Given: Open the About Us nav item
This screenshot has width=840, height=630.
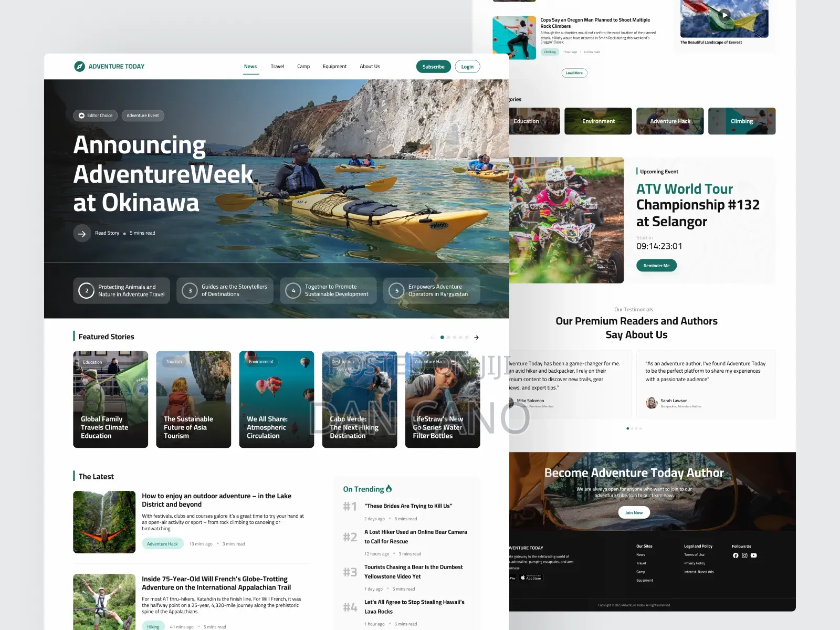Looking at the screenshot, I should 370,67.
